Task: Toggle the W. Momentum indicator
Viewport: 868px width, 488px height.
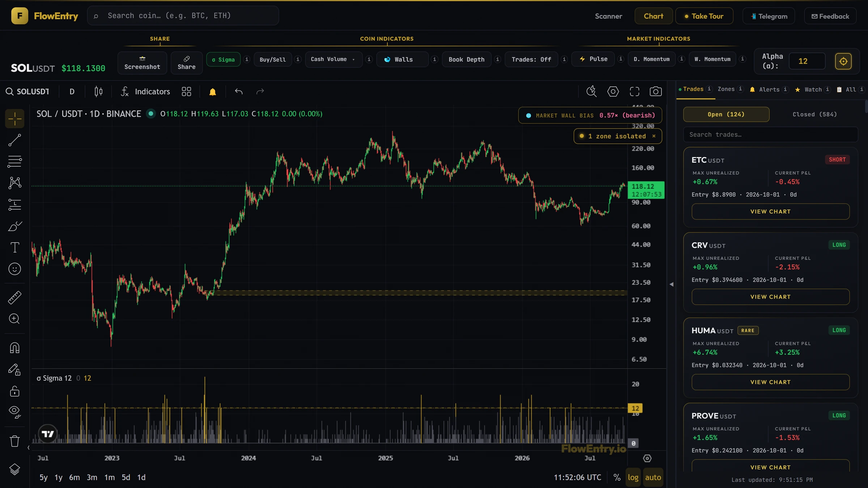Action: pyautogui.click(x=712, y=59)
